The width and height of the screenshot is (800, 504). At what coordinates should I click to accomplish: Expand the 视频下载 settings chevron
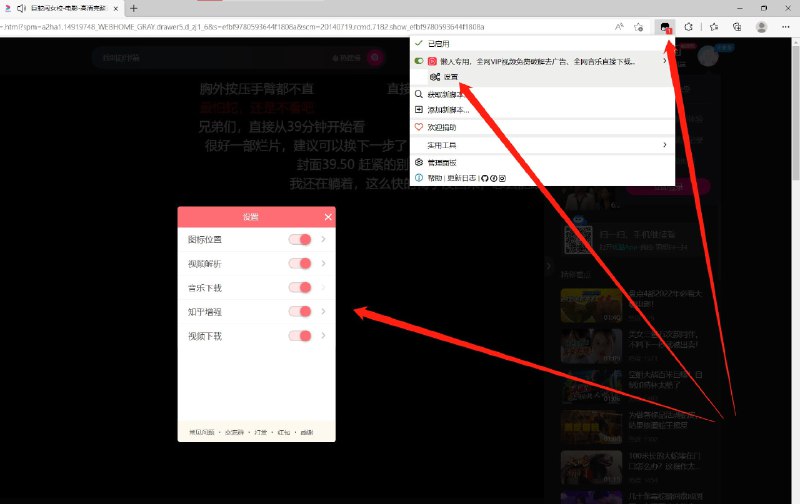(x=323, y=337)
